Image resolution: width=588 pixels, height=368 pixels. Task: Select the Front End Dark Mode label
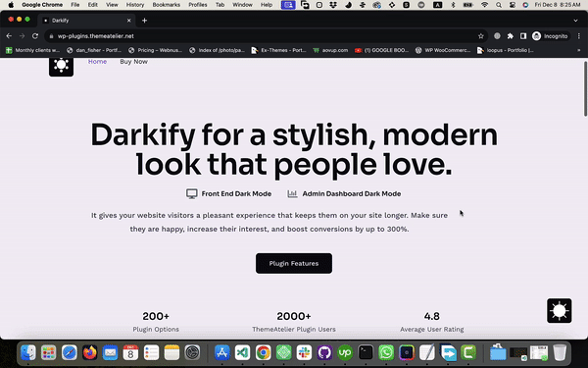click(236, 193)
